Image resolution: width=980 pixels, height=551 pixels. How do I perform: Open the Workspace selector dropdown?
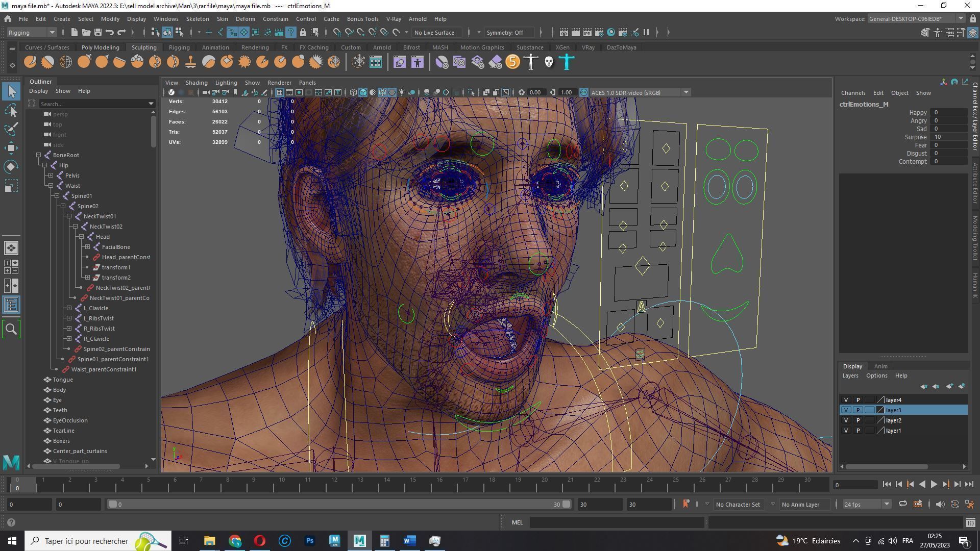[916, 19]
